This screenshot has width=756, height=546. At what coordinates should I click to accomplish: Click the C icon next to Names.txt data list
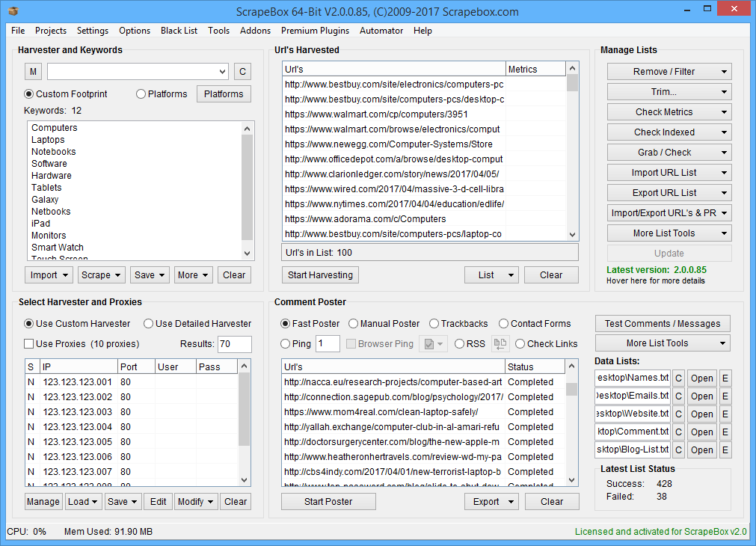click(x=678, y=378)
